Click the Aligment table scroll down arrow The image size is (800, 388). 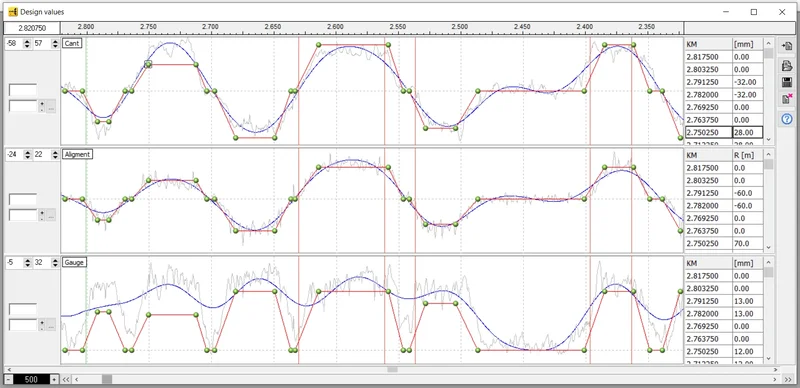768,247
